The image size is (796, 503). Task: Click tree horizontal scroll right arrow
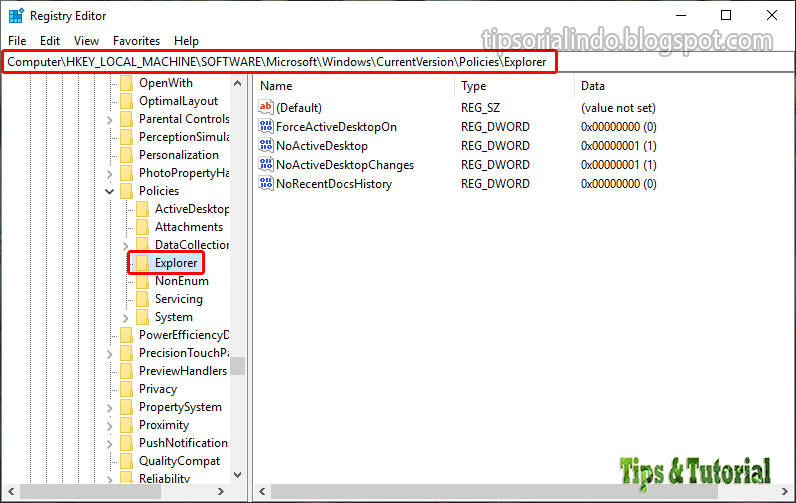[220, 491]
